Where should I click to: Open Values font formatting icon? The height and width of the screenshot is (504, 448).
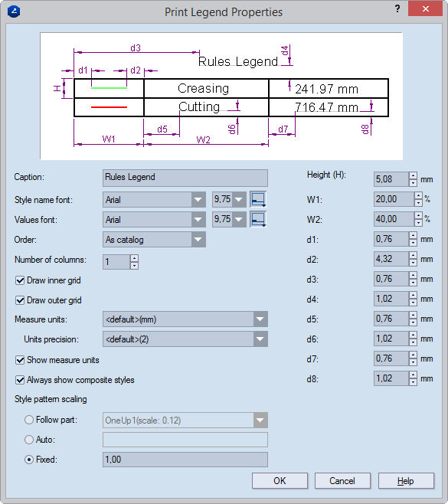tap(258, 220)
